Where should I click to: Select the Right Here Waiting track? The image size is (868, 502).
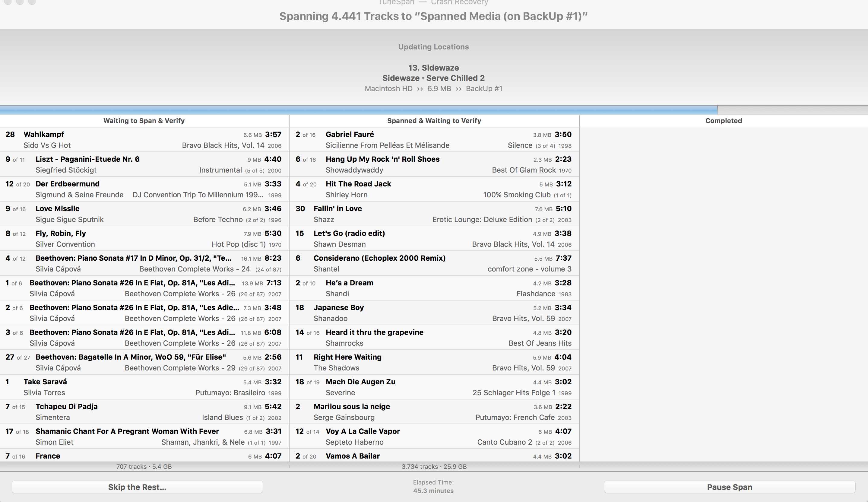[x=434, y=362]
